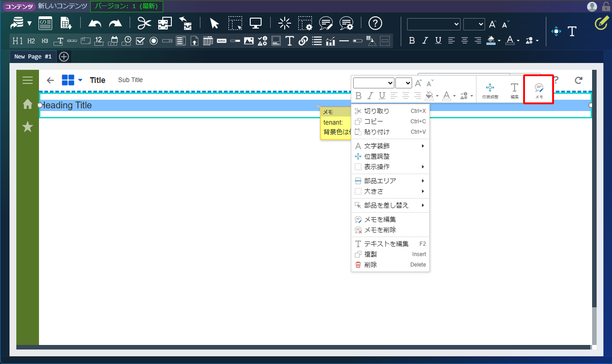
Task: Insert a link part with chain icon
Action: click(303, 41)
